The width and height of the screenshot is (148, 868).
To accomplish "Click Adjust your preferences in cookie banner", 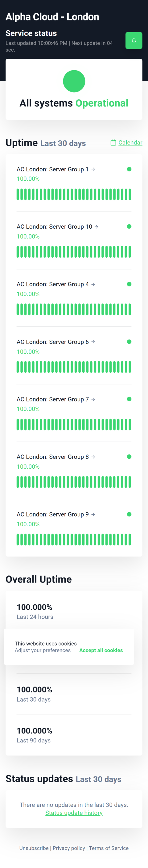I will click(x=43, y=650).
